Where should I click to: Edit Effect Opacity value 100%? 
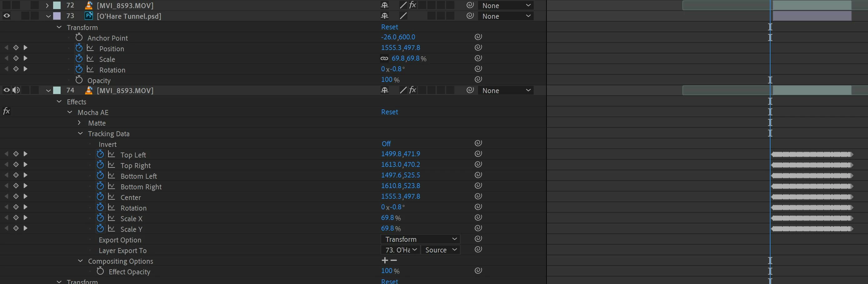click(x=390, y=271)
